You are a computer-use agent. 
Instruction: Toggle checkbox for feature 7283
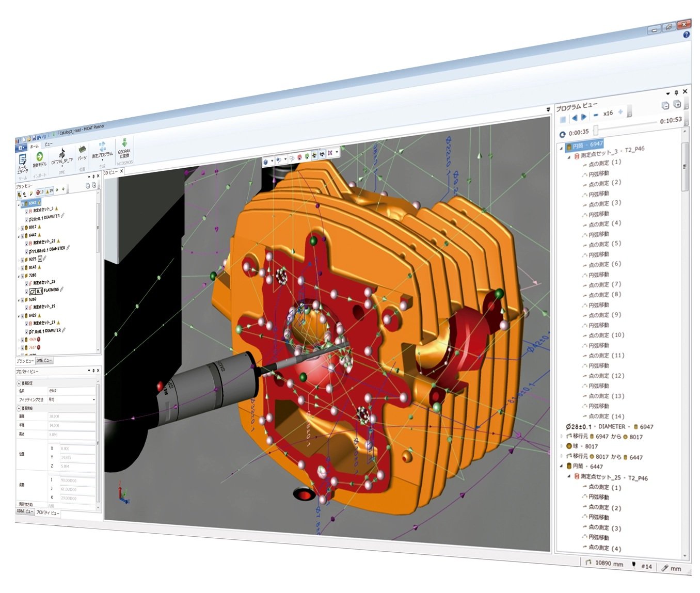coord(22,276)
